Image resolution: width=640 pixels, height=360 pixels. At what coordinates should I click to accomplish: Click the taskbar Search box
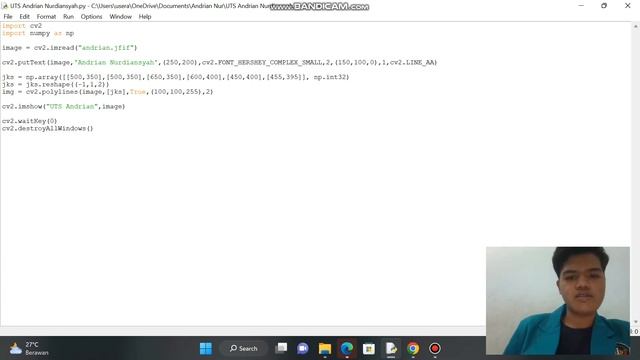click(x=244, y=348)
